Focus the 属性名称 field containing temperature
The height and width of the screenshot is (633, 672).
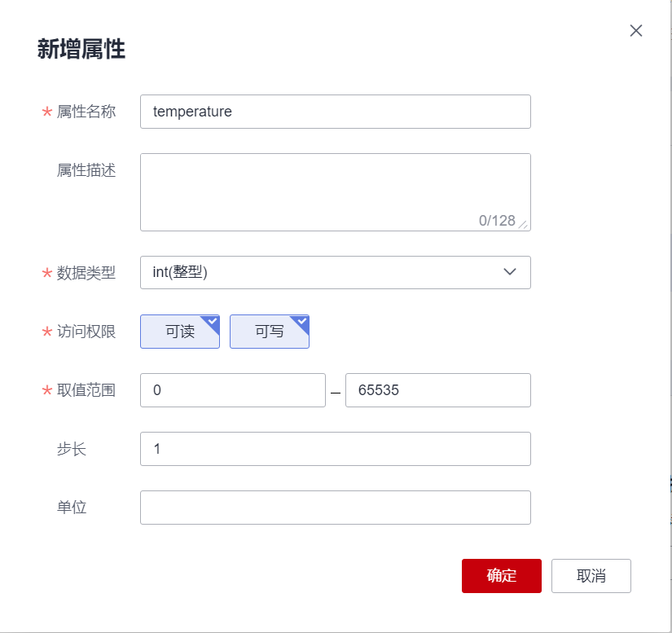click(x=335, y=112)
